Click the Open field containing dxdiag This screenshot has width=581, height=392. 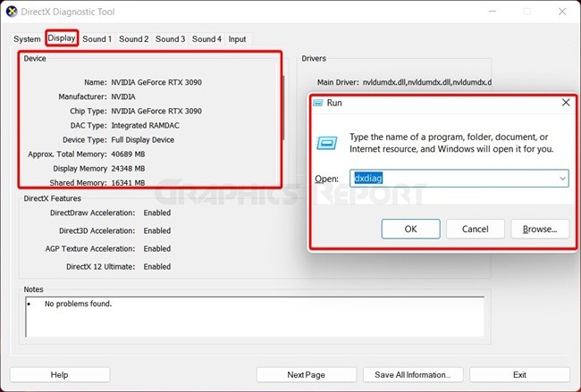(459, 179)
